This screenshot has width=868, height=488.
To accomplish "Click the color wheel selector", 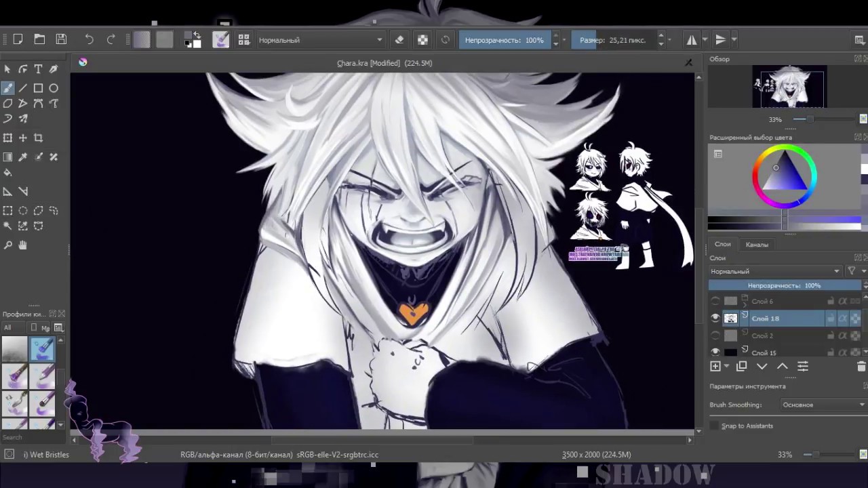I will 785,177.
